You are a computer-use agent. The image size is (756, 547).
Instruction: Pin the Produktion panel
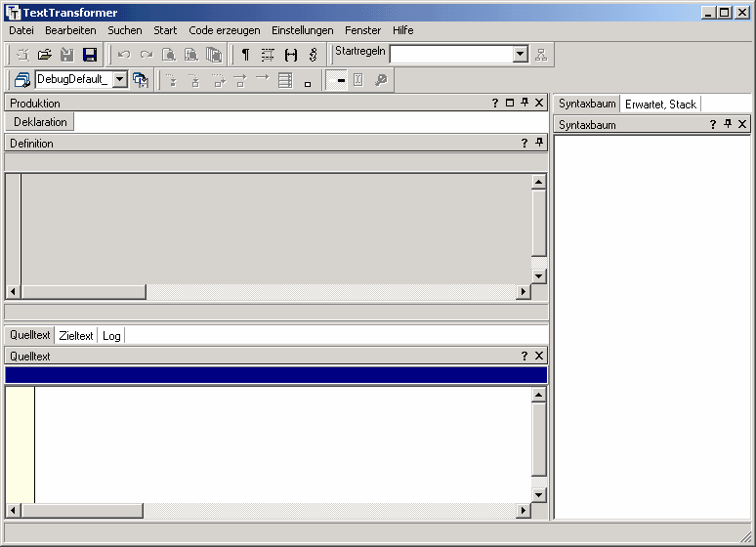[525, 103]
